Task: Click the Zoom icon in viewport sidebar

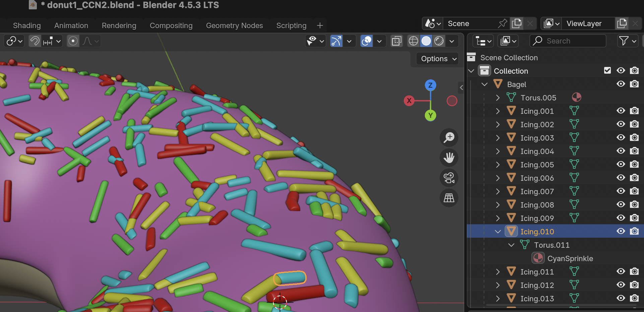Action: (449, 137)
